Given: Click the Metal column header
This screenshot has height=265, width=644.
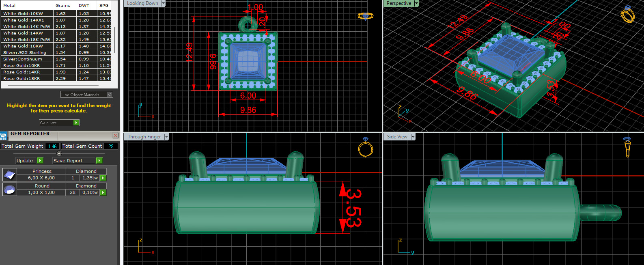Looking at the screenshot, I should pyautogui.click(x=27, y=5).
